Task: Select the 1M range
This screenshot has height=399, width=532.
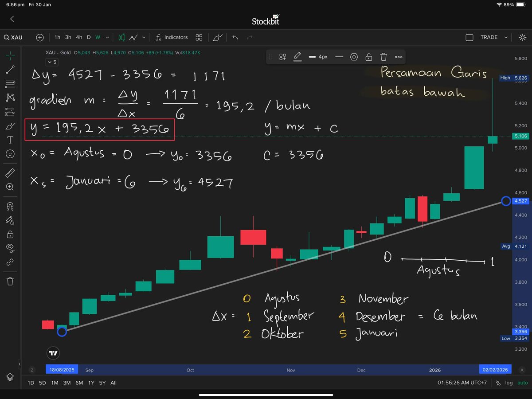Action: click(55, 383)
